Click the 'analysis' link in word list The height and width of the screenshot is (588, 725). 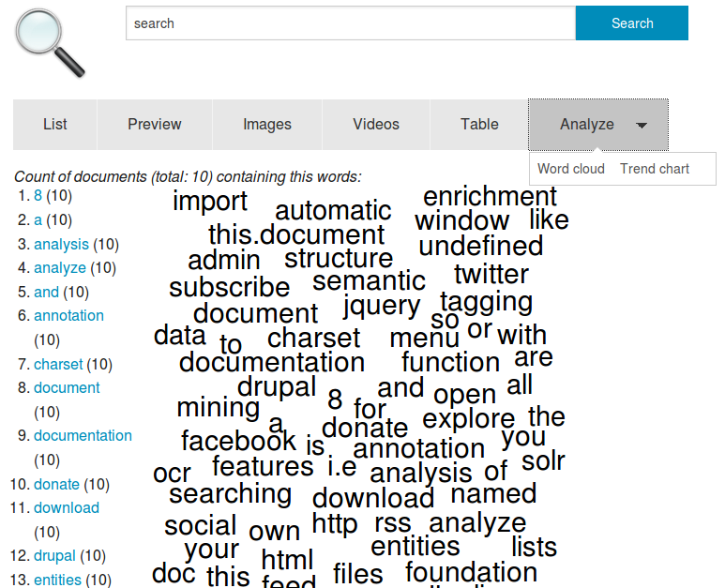point(61,244)
